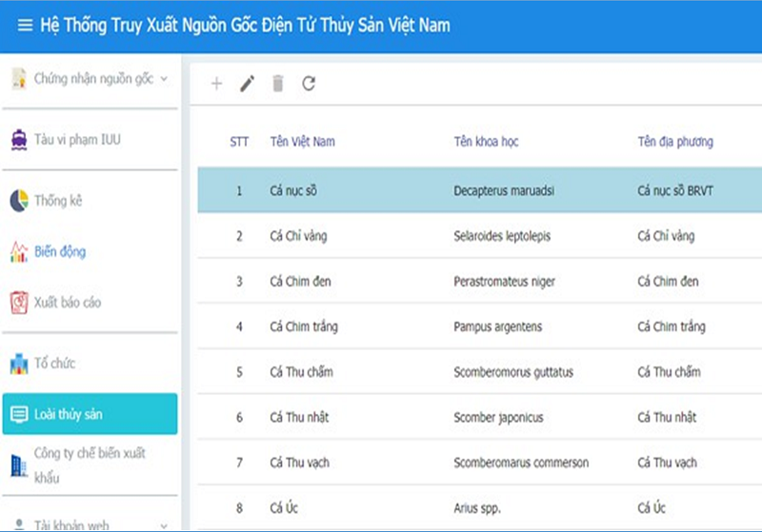
Task: Sort by Tên địa phương column header
Action: (x=675, y=142)
